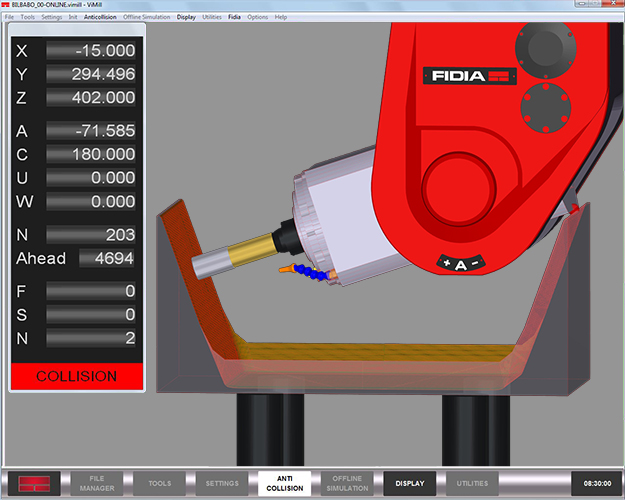Open Offline Simulation from bottom bar

347,483
